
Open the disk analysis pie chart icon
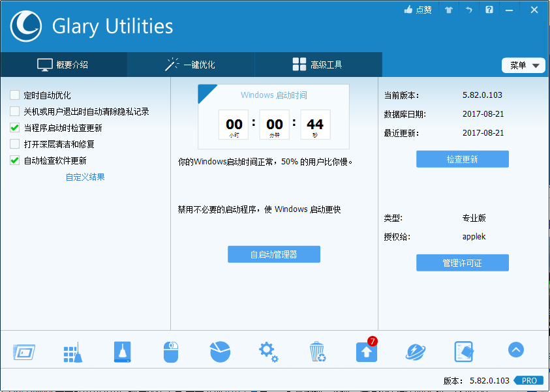[x=219, y=350]
